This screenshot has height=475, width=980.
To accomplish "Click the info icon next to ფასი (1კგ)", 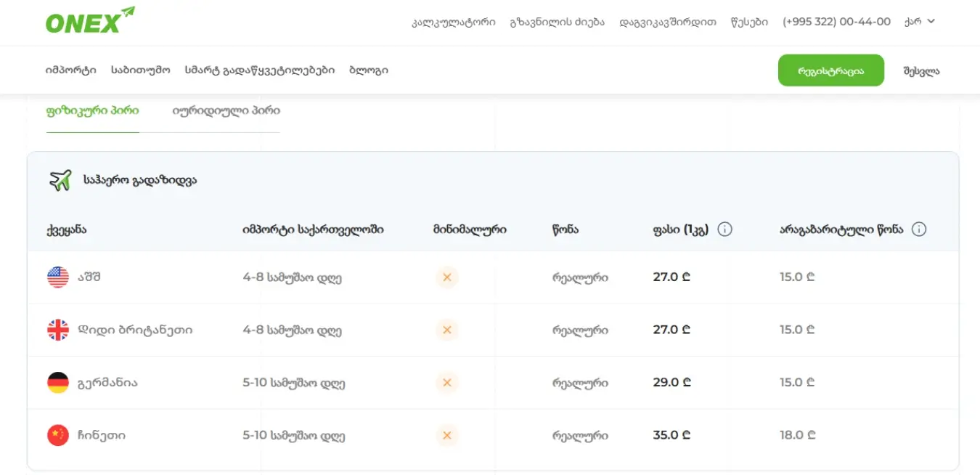I will pyautogui.click(x=724, y=230).
